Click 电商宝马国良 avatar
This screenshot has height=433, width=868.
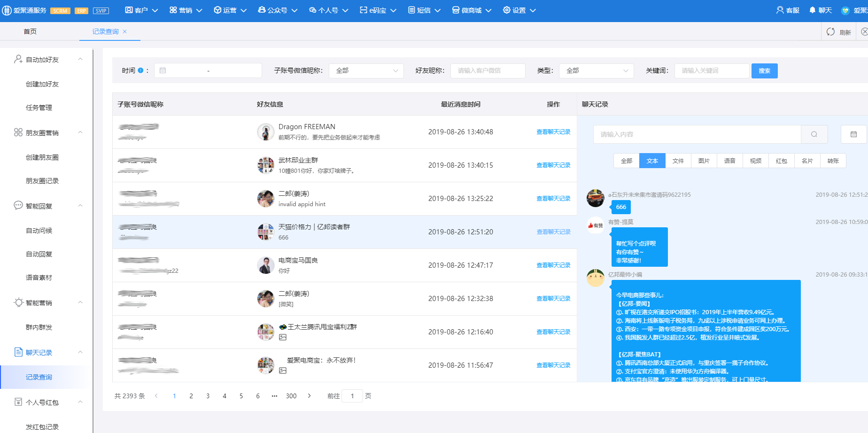(x=266, y=265)
